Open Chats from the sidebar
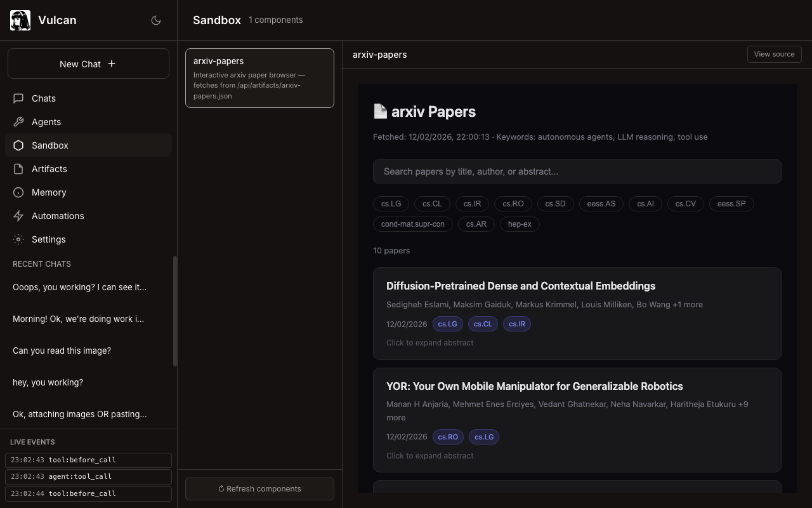Viewport: 812px width, 508px height. coord(44,98)
